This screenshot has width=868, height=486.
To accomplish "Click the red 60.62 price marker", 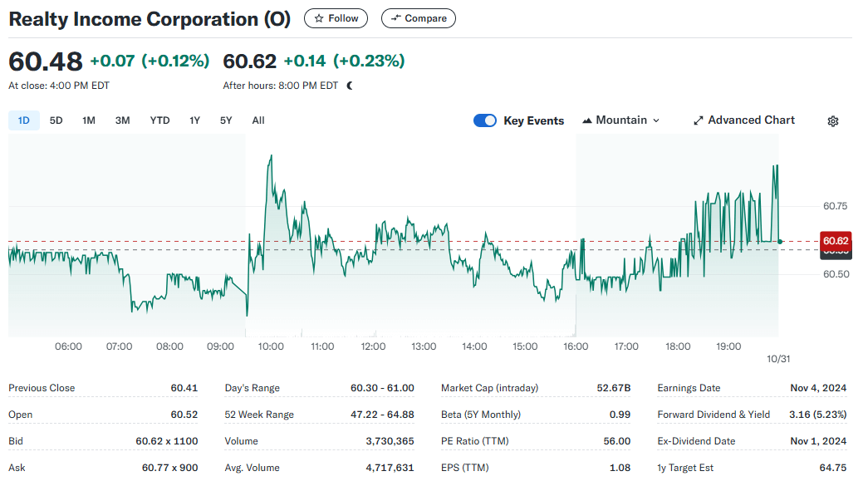I will point(836,241).
